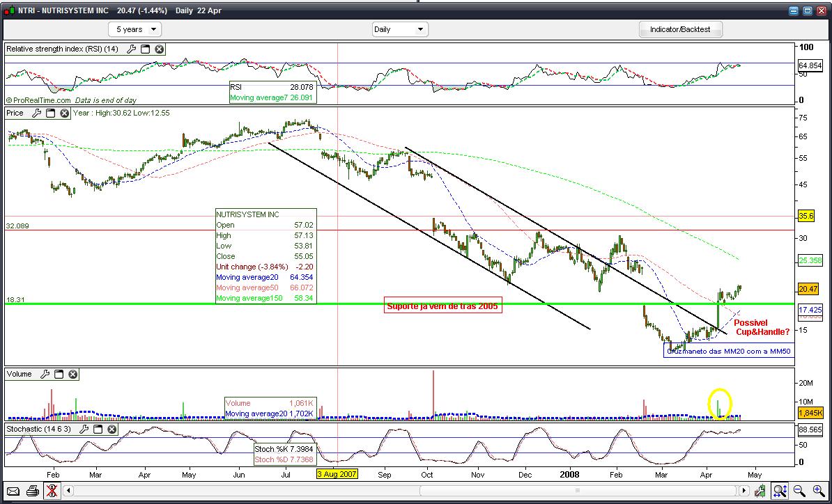Remove the Price panel
The image size is (832, 504).
pos(64,113)
